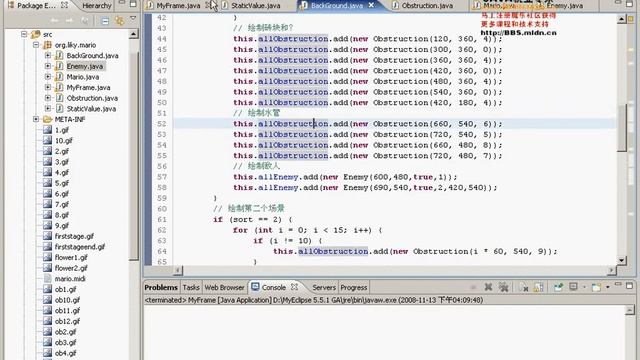Switch to the Hierarchy tab
Screen dimensions: 640x360
(x=96, y=6)
